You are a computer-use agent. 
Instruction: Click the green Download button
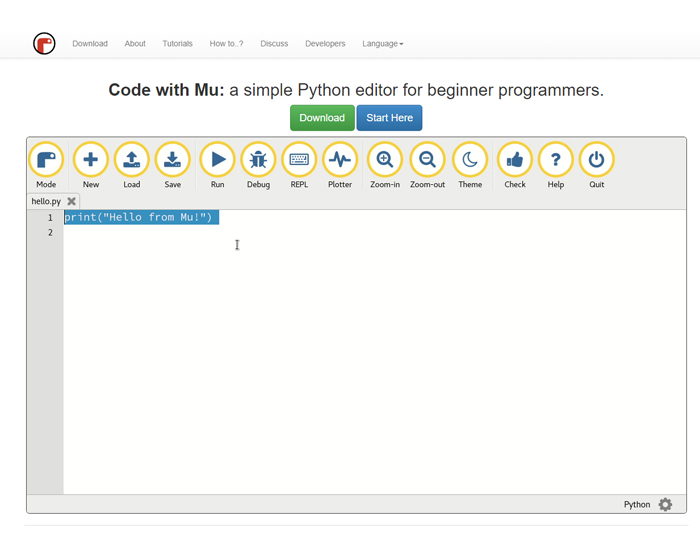pos(322,118)
